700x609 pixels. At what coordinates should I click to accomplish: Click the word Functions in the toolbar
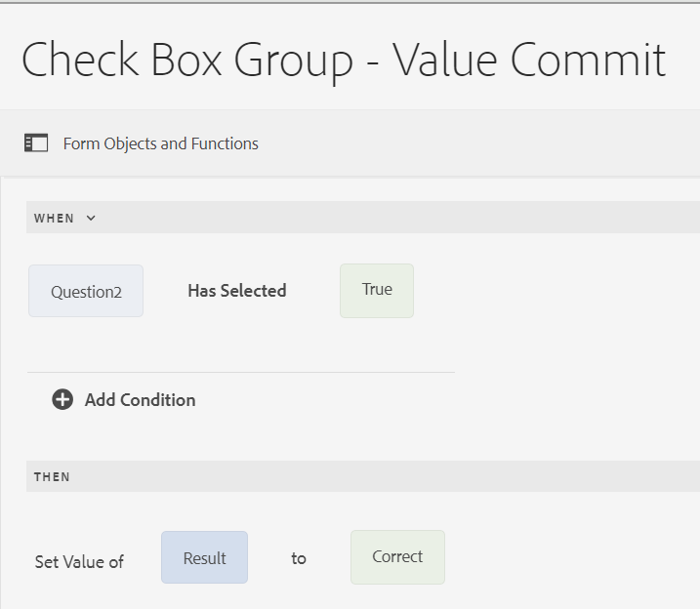click(225, 143)
